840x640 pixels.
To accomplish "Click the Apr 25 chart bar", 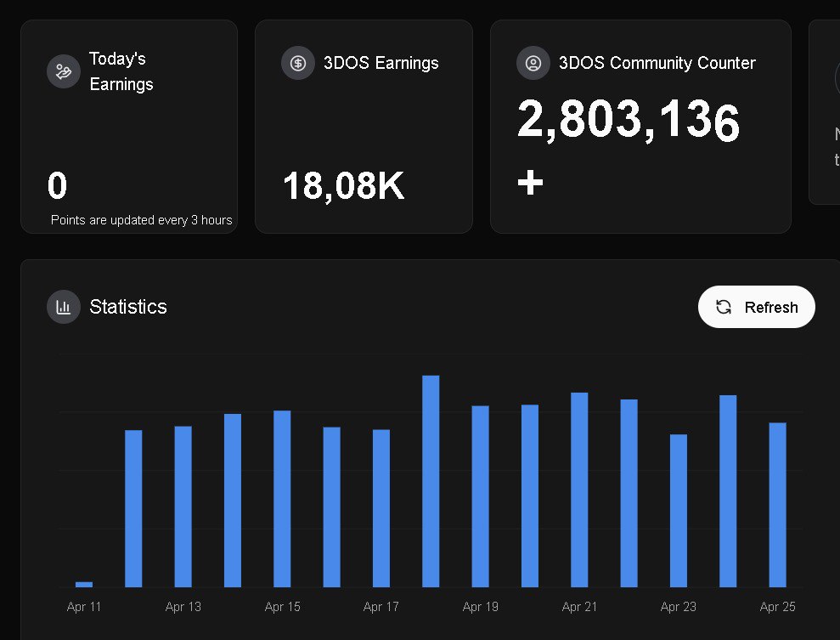I will pos(778,505).
